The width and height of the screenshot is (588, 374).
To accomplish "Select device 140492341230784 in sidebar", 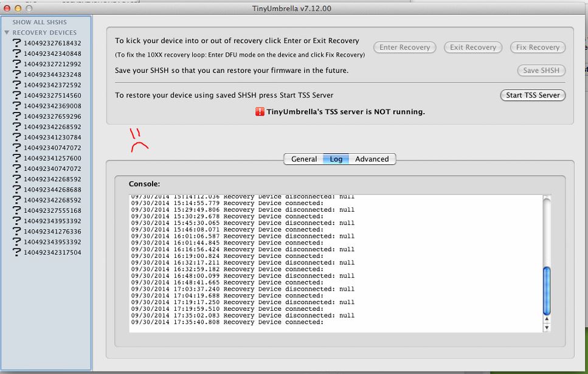I will (52, 137).
